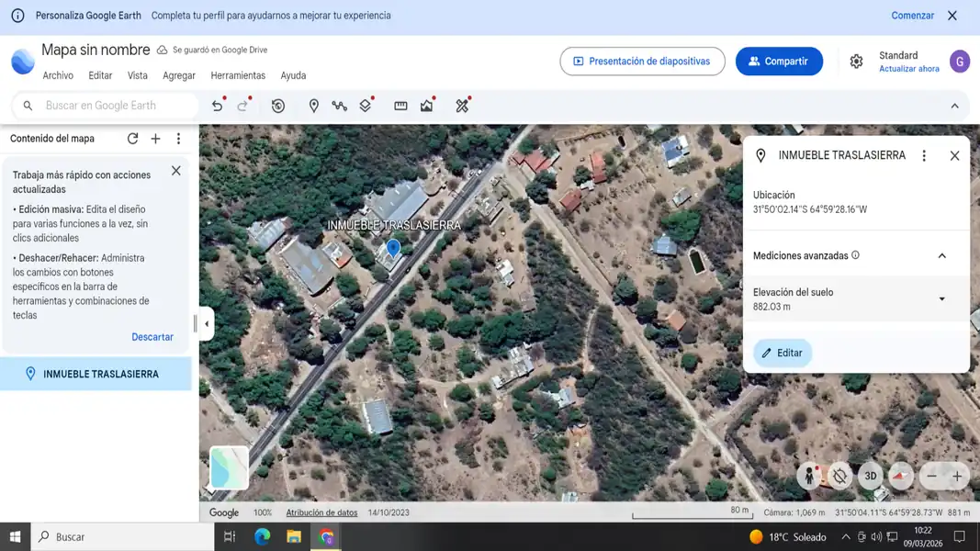Click the compass to reset north
Screen dimensions: 980x551
[901, 476]
